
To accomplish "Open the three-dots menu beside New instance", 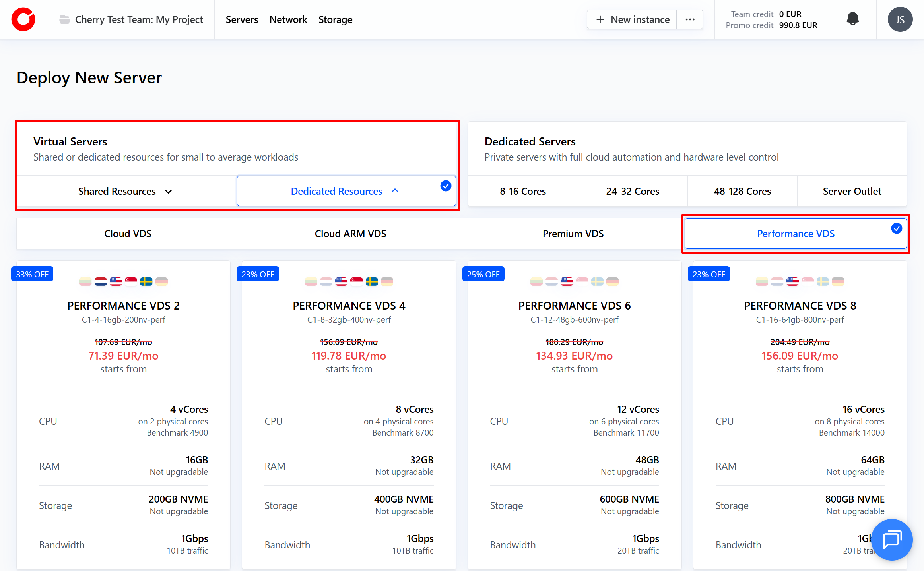I will (x=690, y=19).
